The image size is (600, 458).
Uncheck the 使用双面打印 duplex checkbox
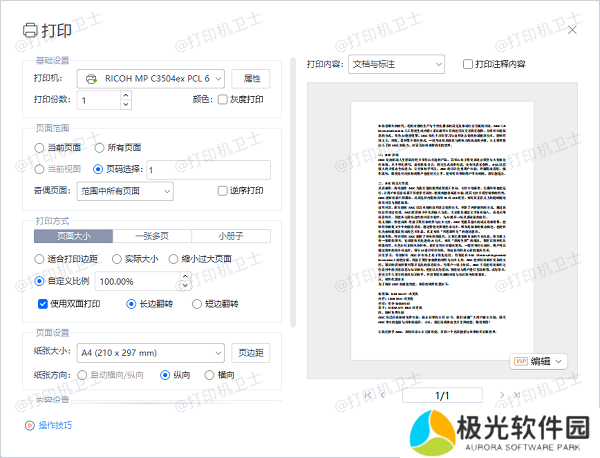point(42,304)
